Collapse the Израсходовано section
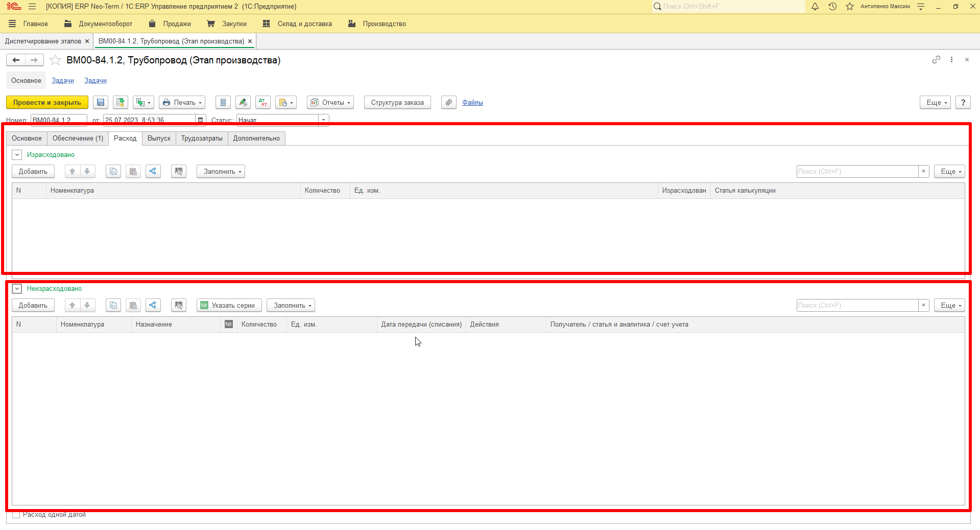The image size is (980, 530). [17, 155]
